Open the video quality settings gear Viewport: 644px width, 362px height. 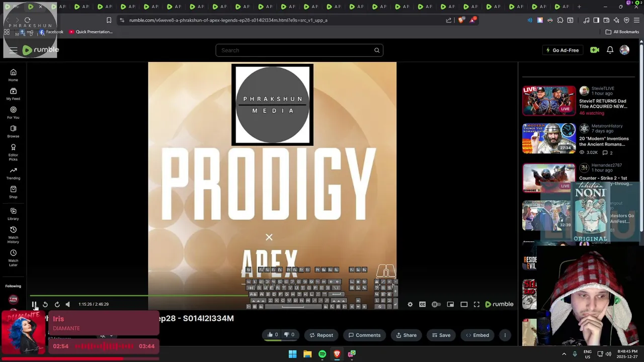(410, 304)
